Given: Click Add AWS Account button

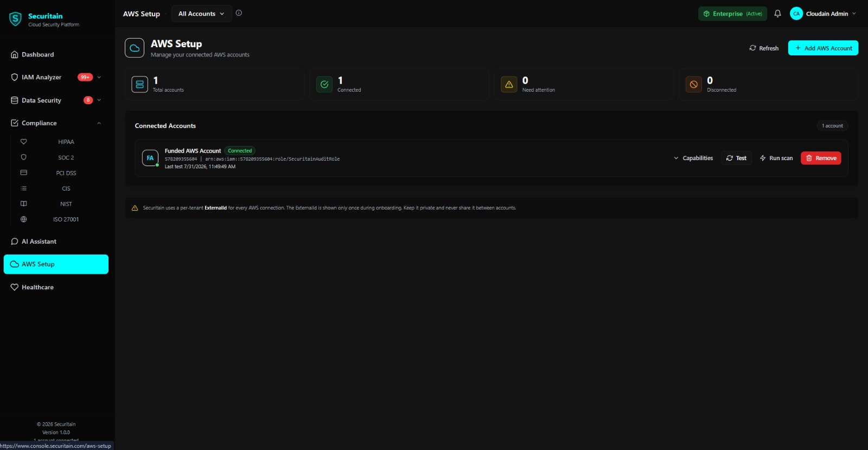Looking at the screenshot, I should coord(823,48).
